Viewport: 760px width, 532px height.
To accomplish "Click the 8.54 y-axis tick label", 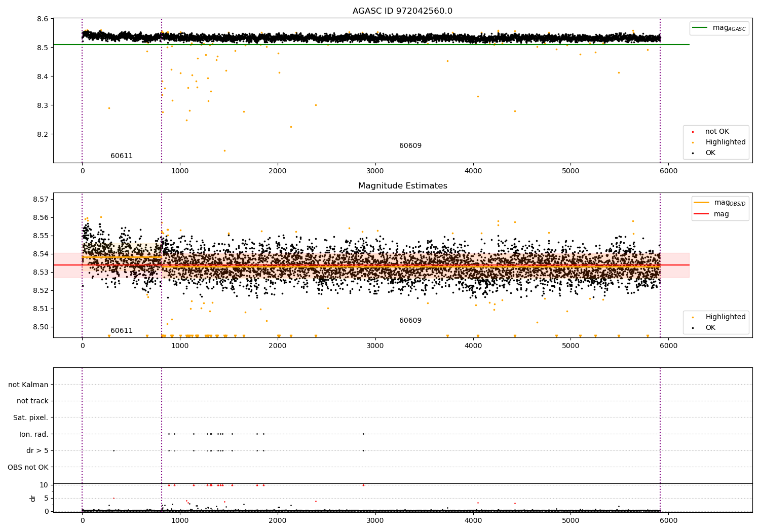I will pos(41,254).
